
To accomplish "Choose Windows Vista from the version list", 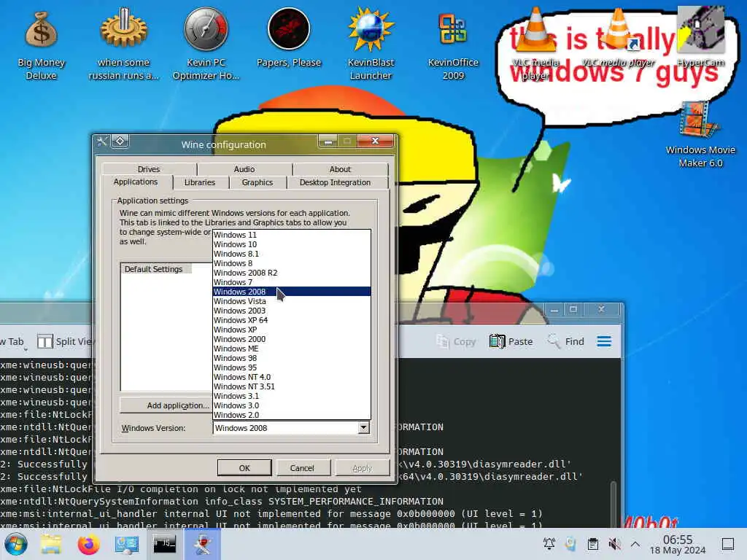I will [x=292, y=301].
